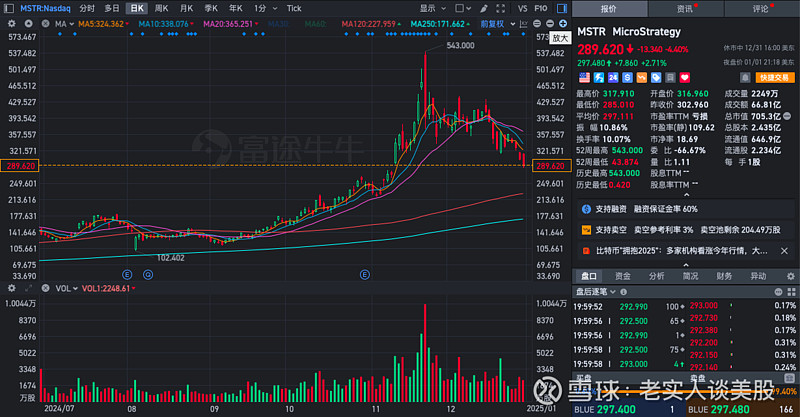800x417 pixels.
Task: Click the more-options ellipsis in the tick list header
Action: pyautogui.click(x=778, y=292)
